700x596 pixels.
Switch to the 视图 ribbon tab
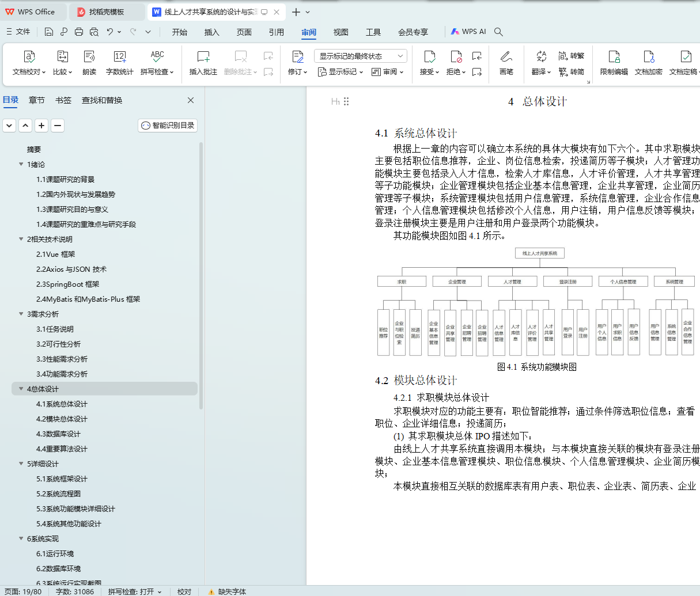coord(341,32)
